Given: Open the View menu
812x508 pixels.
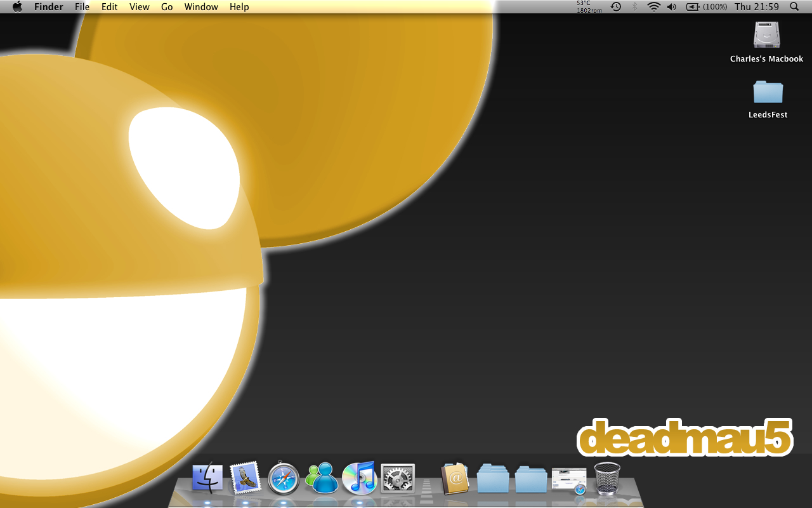Looking at the screenshot, I should 140,7.
